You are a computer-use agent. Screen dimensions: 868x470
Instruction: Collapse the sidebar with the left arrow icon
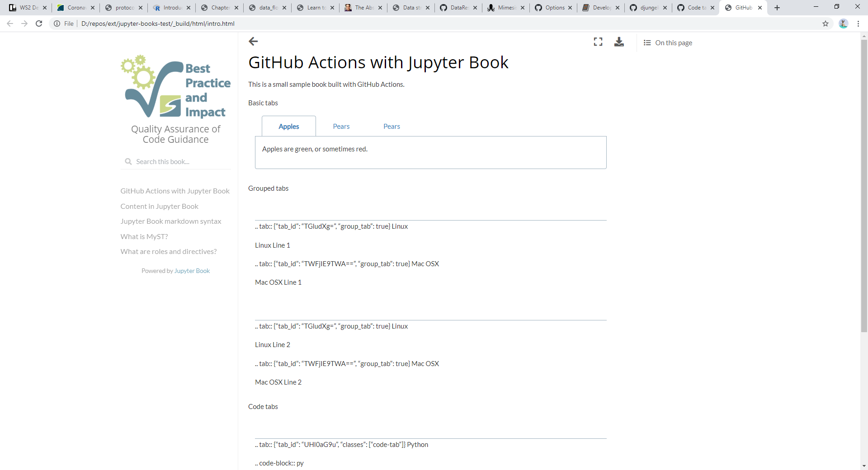pos(253,42)
